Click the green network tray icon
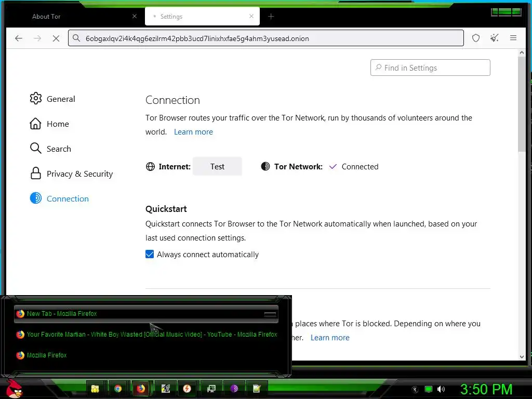Viewport: 532px width, 399px height. click(429, 389)
